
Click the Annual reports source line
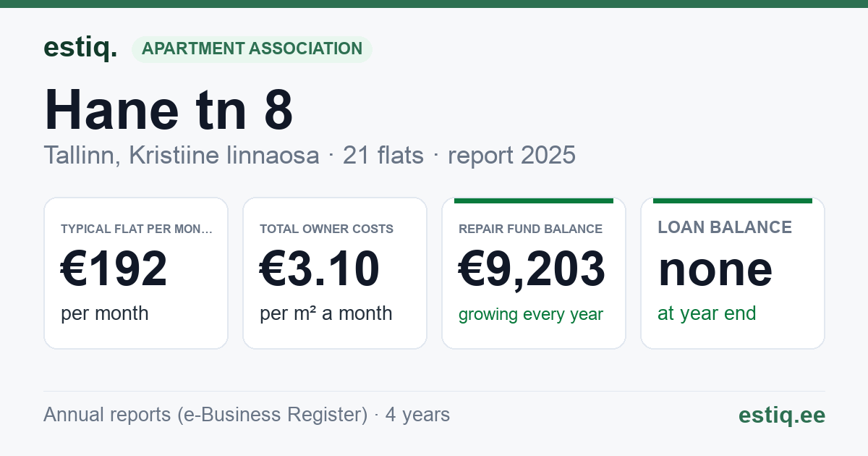coord(247,415)
